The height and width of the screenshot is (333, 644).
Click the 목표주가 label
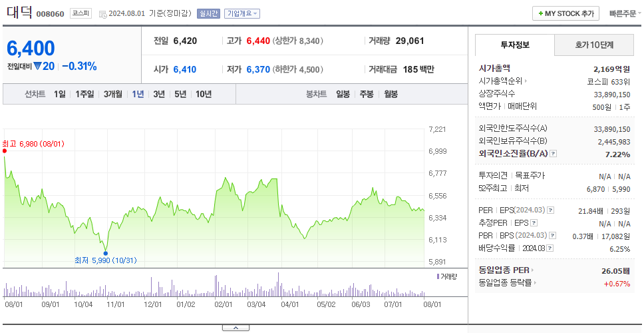coord(530,176)
